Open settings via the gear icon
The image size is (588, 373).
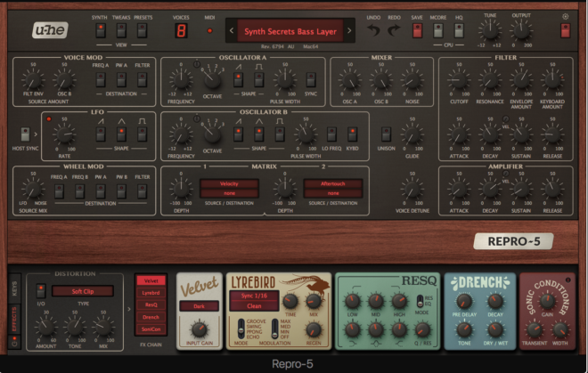coord(565,17)
